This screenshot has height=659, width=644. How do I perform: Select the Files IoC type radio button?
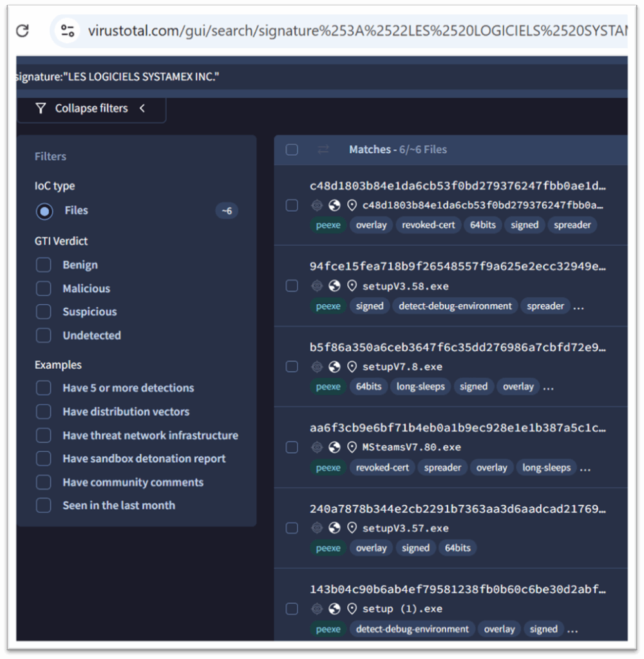[x=44, y=211]
